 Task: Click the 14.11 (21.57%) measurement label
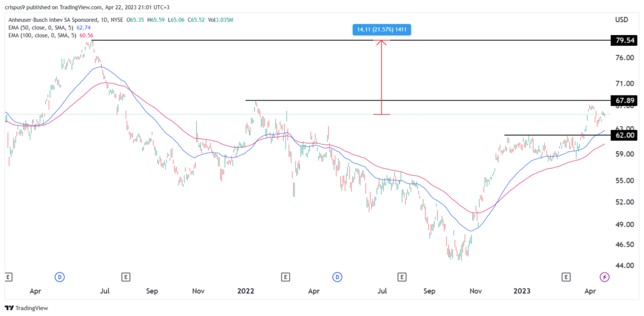pyautogui.click(x=382, y=30)
